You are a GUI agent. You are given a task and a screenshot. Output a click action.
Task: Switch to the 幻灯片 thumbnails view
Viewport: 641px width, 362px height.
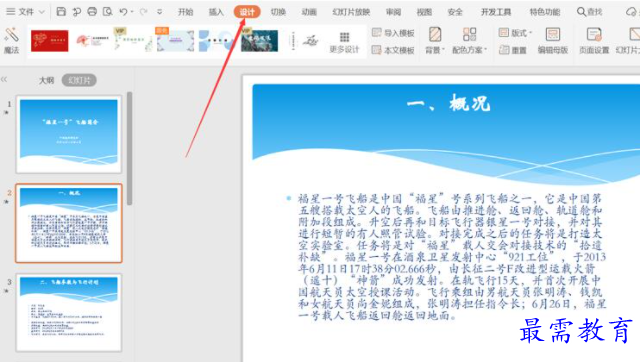79,80
